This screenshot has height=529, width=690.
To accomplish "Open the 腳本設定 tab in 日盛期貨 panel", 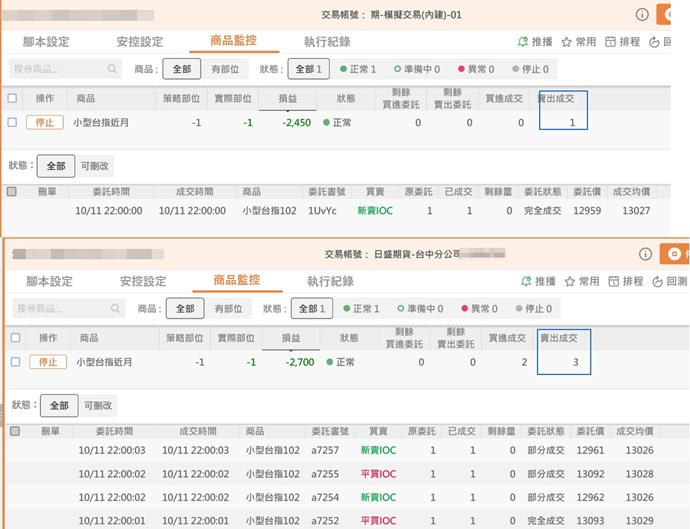I will coord(51,282).
